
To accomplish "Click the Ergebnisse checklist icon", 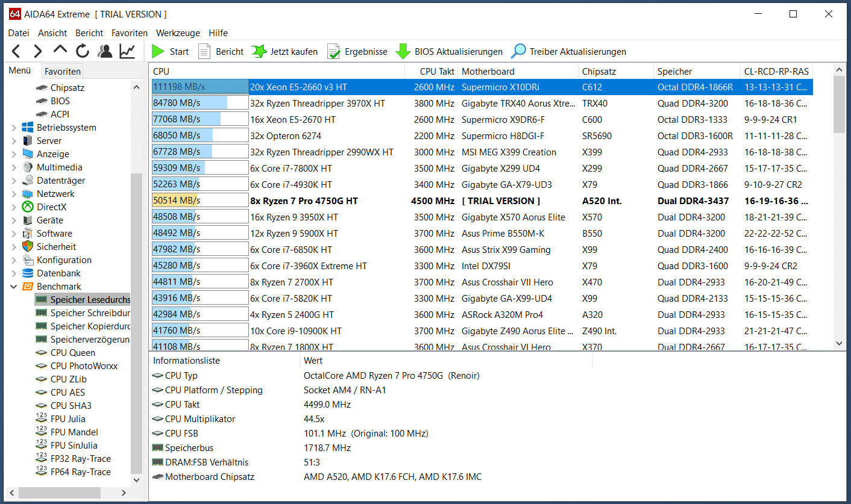I will point(334,52).
